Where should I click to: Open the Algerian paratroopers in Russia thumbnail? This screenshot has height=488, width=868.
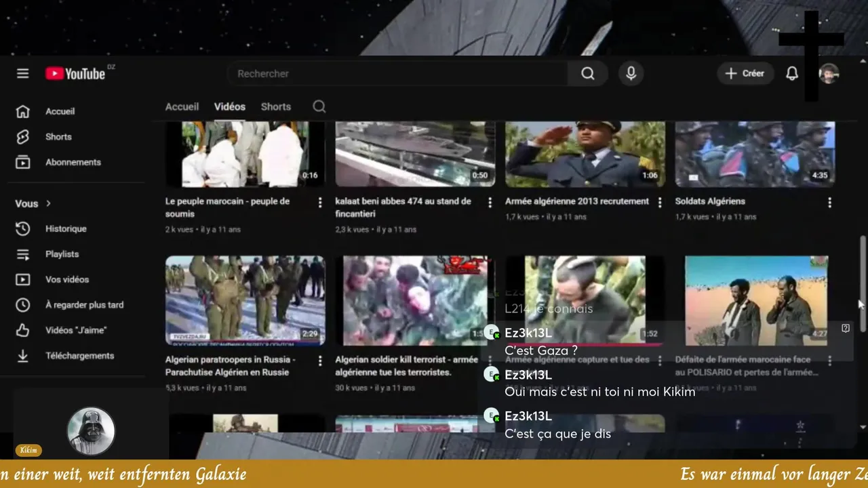click(x=245, y=300)
